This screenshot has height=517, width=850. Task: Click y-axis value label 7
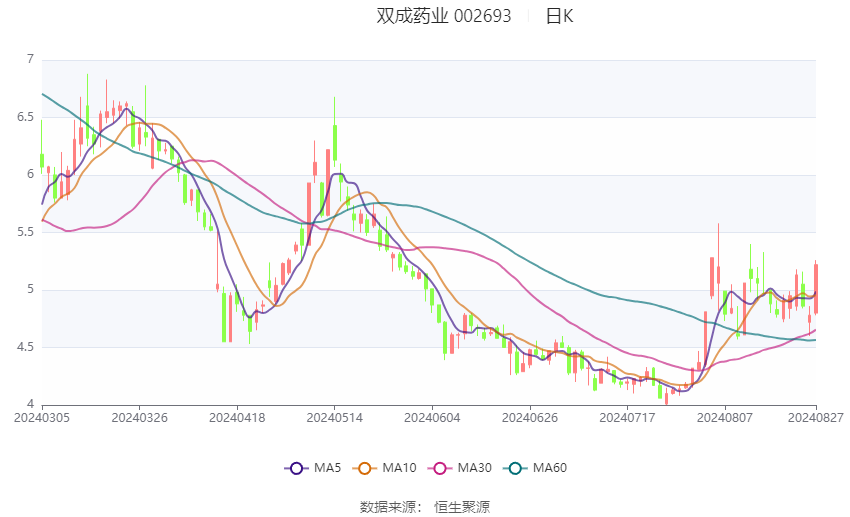[30, 59]
